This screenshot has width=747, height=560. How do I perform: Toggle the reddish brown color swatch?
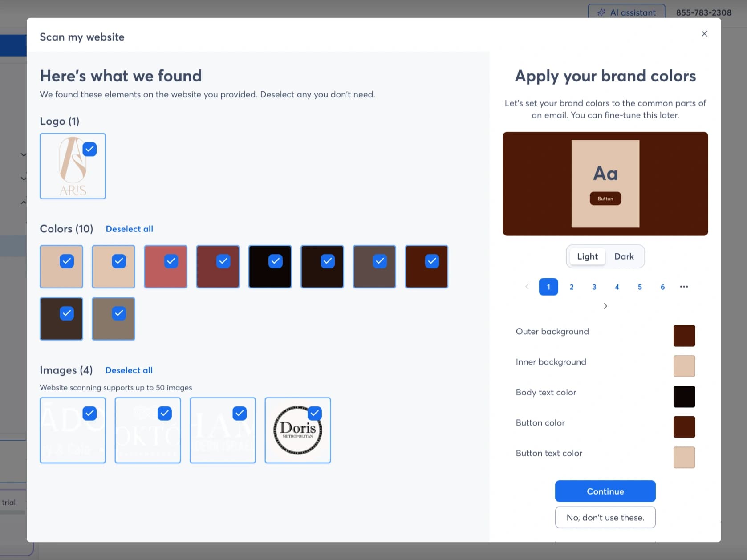click(x=426, y=267)
